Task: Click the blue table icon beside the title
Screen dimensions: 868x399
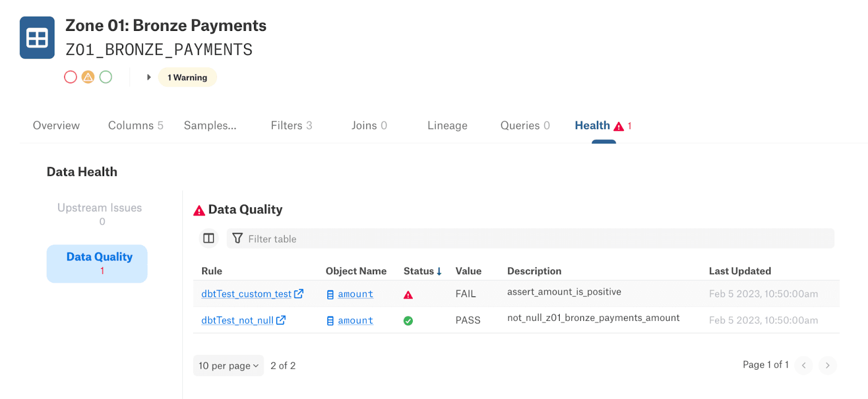Action: [37, 37]
